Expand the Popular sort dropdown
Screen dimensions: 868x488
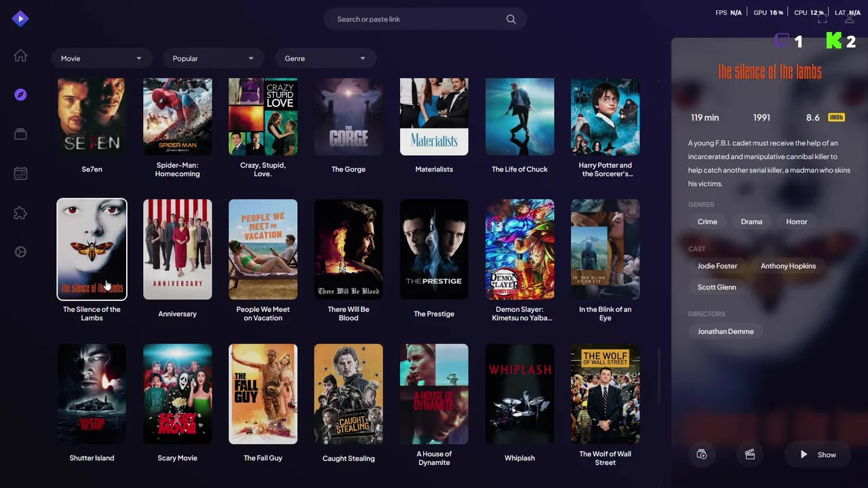[x=212, y=58]
